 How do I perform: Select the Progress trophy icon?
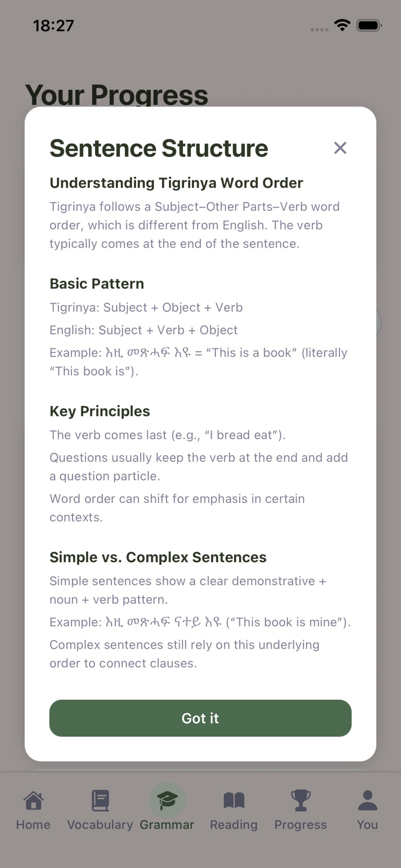tap(301, 800)
